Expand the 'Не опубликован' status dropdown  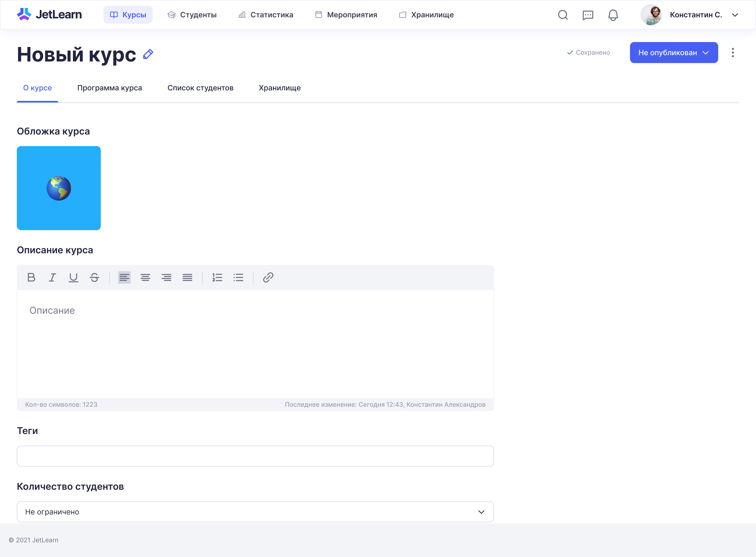[x=674, y=53]
